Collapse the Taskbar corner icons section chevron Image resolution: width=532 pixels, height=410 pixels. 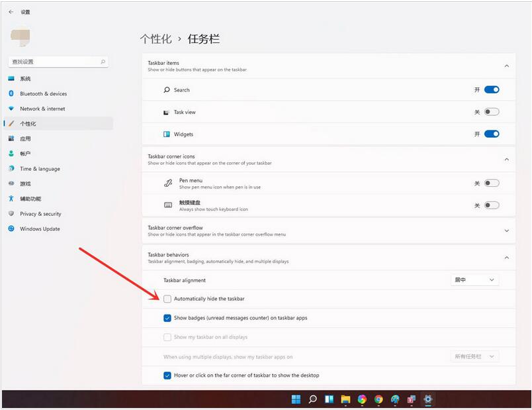pyautogui.click(x=507, y=160)
